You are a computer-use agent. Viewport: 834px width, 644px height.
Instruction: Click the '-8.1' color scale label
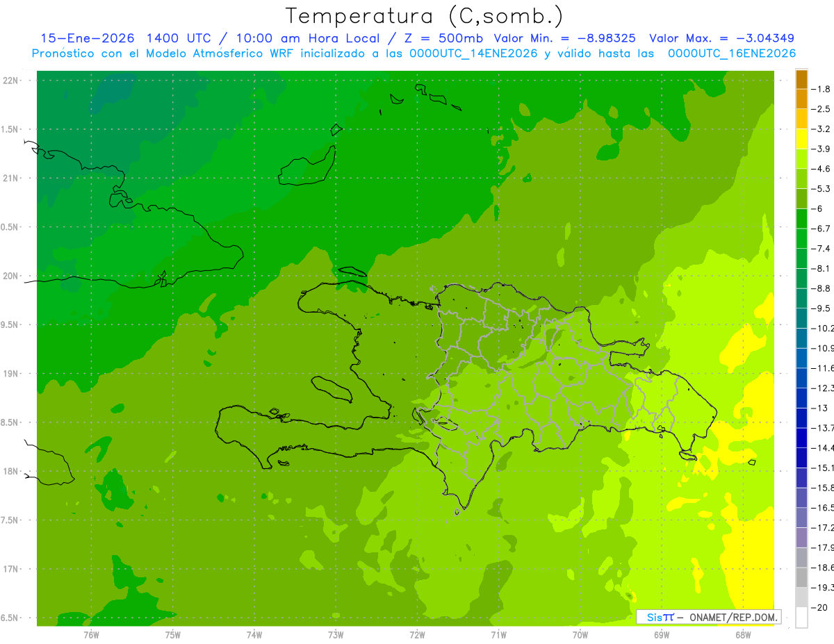click(821, 268)
